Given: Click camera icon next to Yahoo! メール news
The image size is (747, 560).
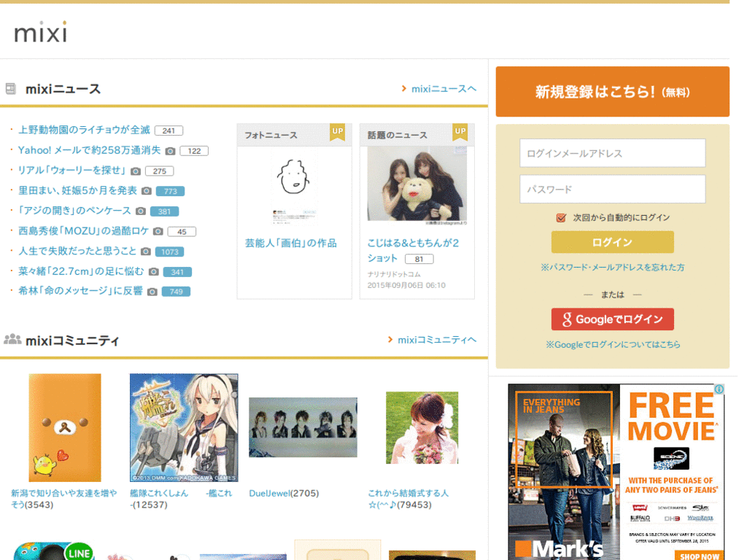Looking at the screenshot, I should (x=170, y=151).
